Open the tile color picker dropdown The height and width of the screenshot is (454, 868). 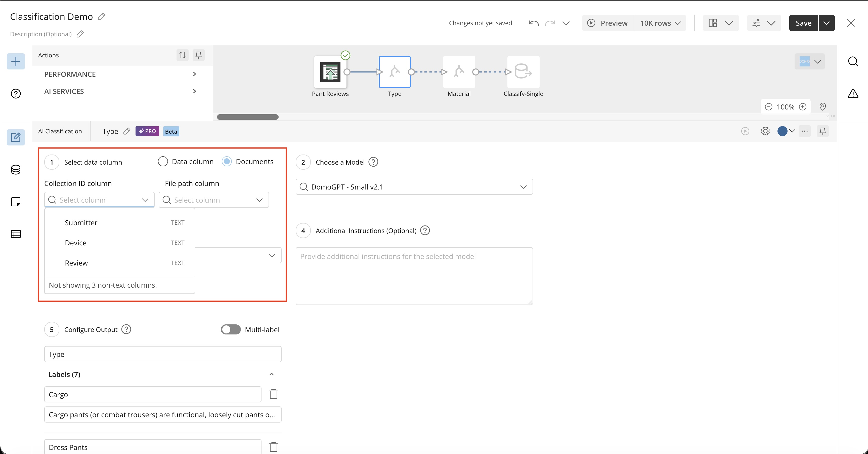[786, 131]
